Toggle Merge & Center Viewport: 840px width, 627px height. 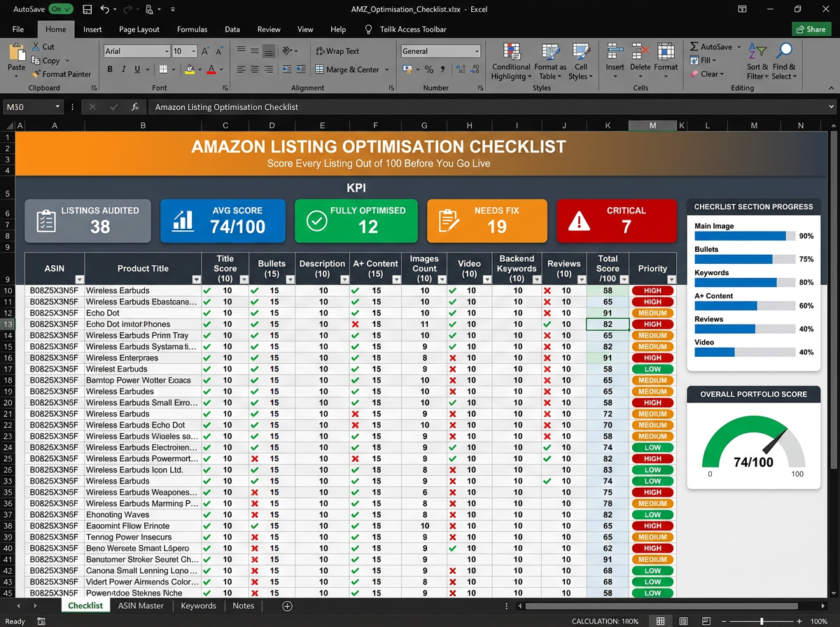[x=348, y=69]
